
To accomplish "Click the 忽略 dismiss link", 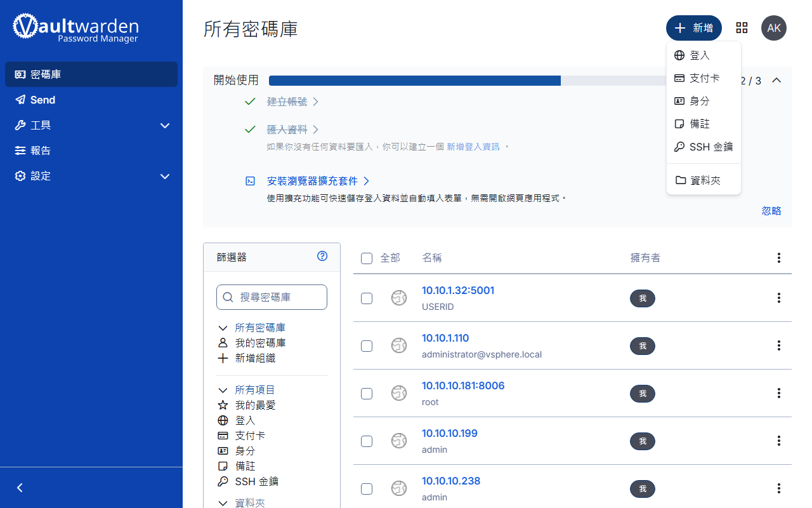I will click(771, 211).
